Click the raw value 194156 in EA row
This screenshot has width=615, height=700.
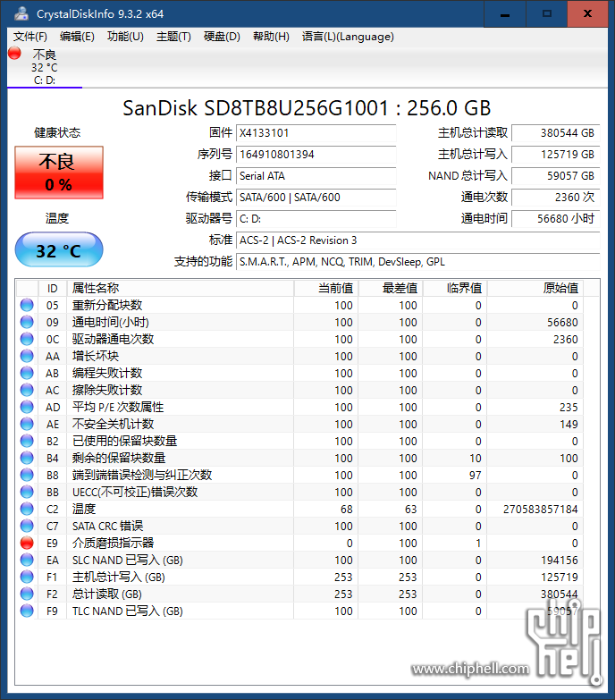tap(560, 560)
